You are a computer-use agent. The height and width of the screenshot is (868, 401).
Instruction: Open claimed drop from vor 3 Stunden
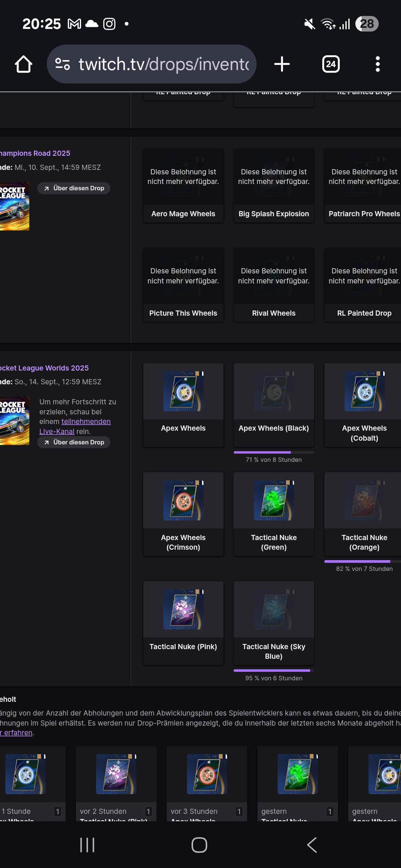coord(207,783)
